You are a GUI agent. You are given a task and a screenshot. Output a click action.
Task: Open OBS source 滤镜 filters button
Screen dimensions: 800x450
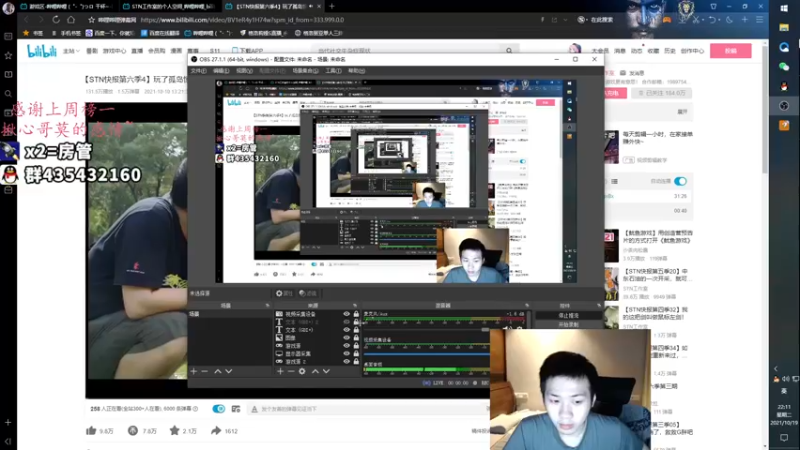coord(308,293)
